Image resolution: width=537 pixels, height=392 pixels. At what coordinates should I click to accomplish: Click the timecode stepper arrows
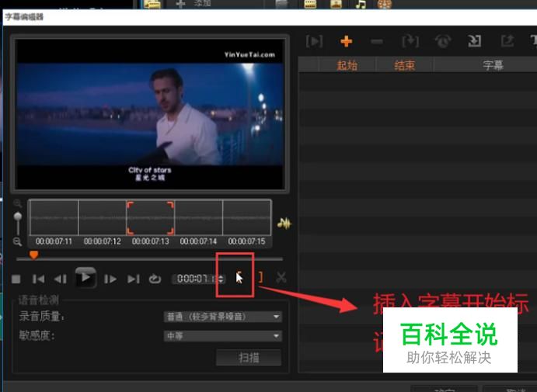pos(221,279)
